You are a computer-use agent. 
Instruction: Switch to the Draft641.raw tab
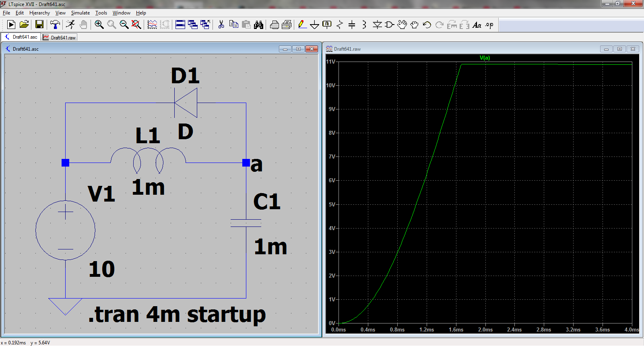[59, 37]
